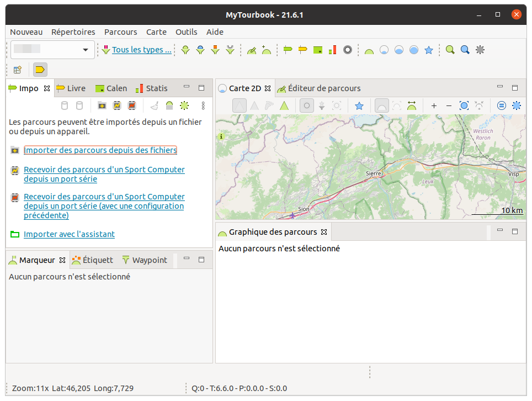Click the green-red bar statistics icon in toolbar

332,50
